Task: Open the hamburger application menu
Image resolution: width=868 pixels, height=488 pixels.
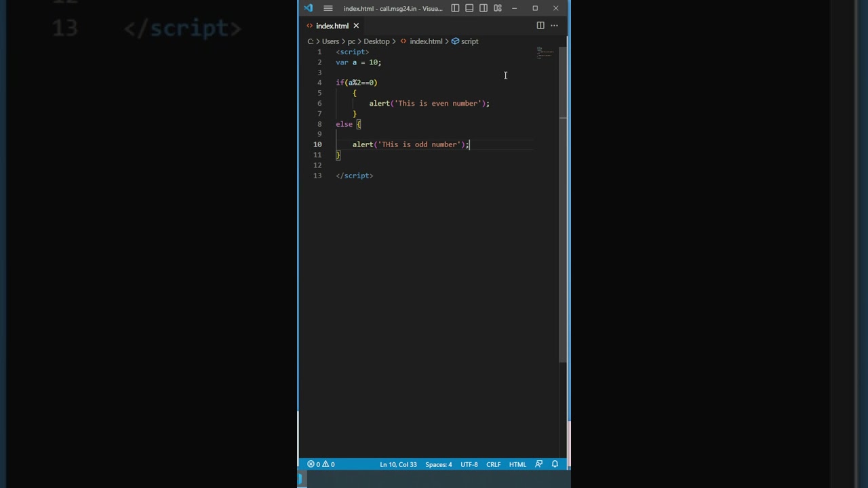Action: tap(328, 8)
